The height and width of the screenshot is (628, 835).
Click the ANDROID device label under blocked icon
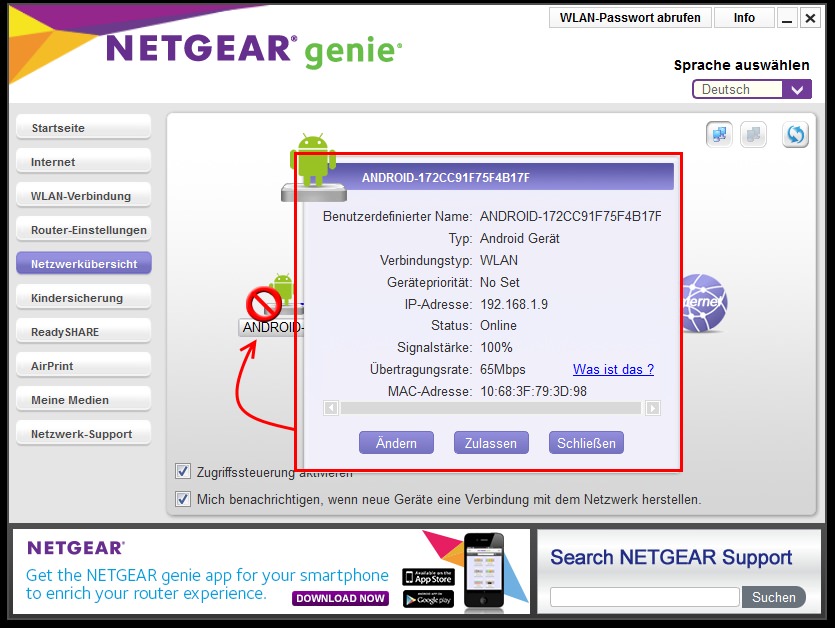[272, 327]
